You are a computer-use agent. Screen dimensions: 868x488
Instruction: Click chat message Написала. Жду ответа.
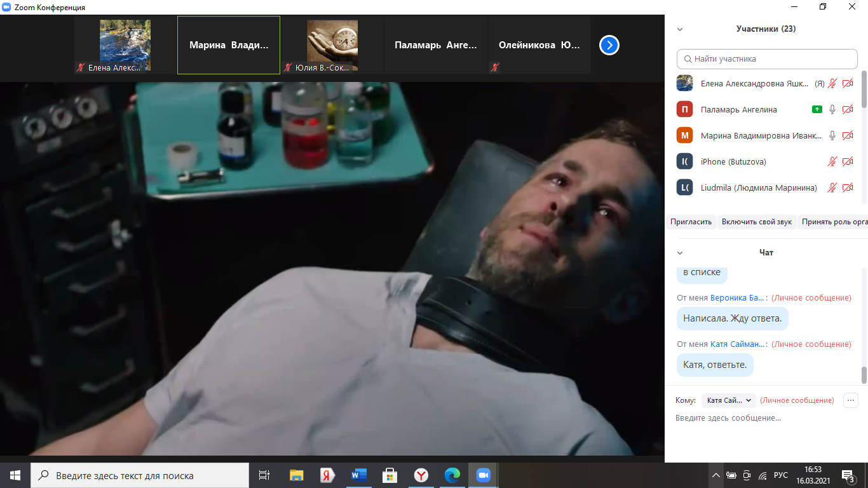(x=732, y=318)
